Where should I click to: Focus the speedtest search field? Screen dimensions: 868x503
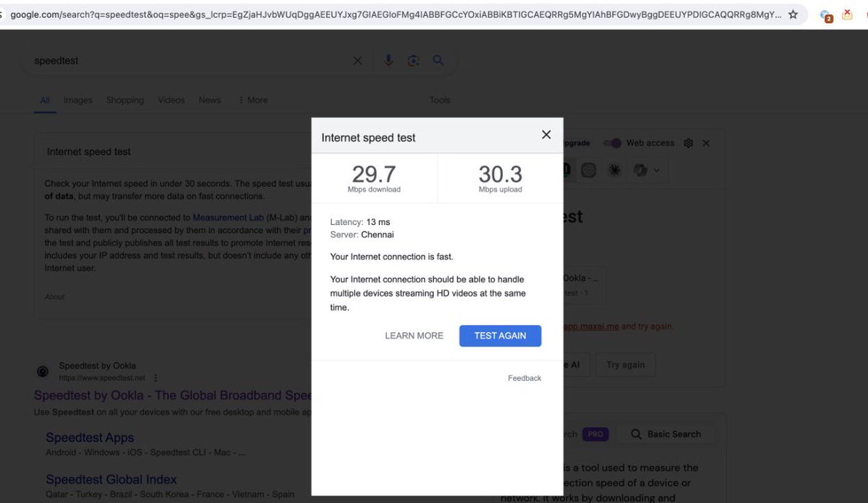click(188, 61)
